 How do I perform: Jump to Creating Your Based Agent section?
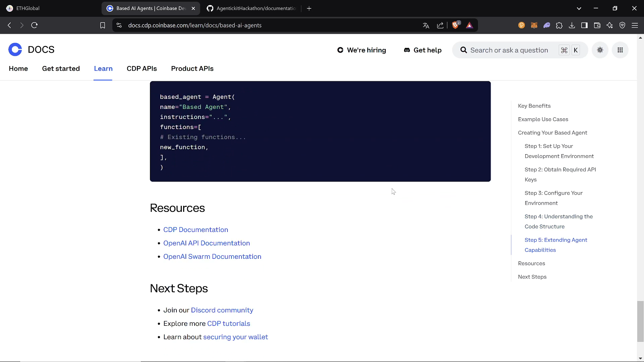(552, 133)
